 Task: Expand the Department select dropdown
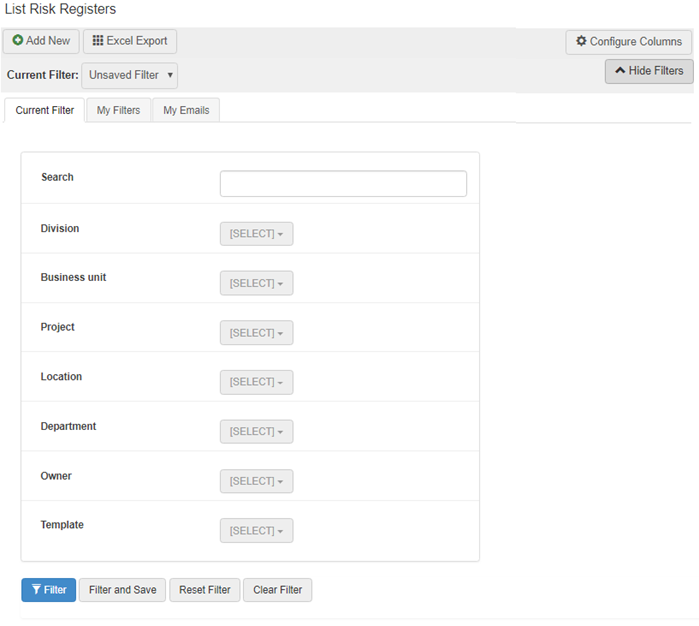point(256,432)
